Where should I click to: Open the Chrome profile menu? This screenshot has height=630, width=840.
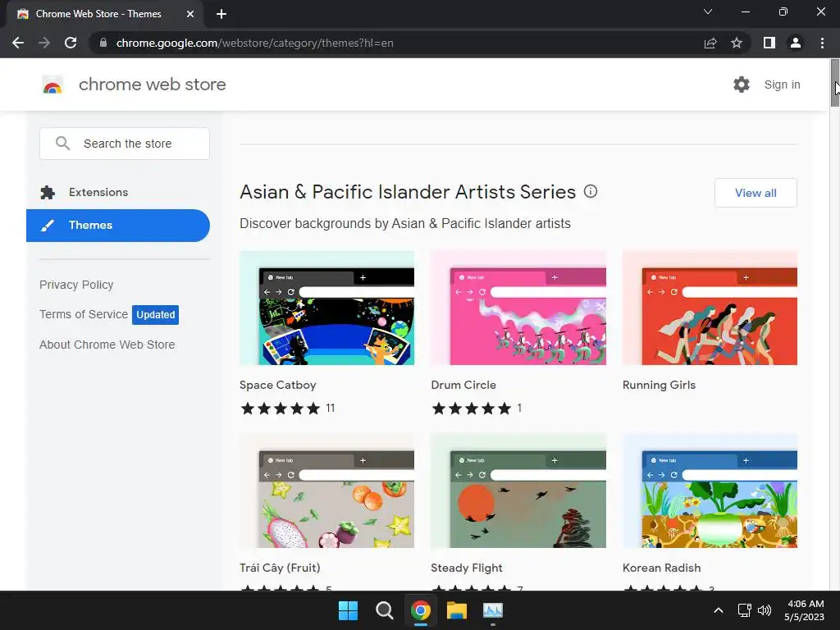click(x=796, y=43)
